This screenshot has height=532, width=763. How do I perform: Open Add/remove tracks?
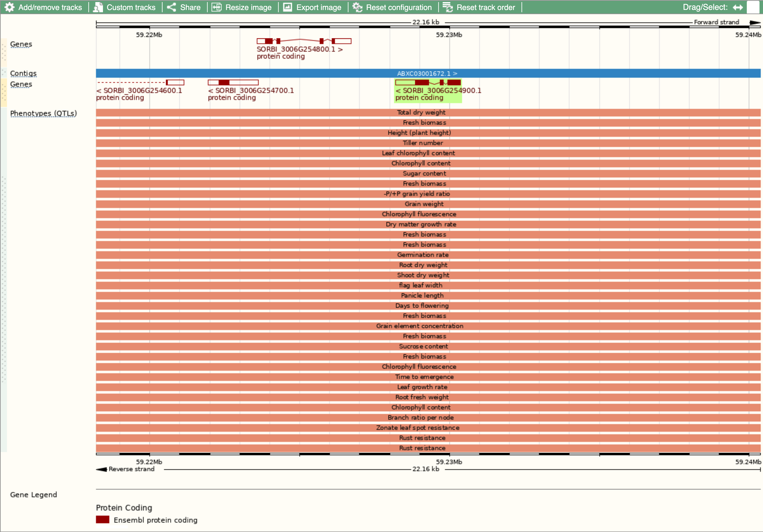[x=50, y=7]
